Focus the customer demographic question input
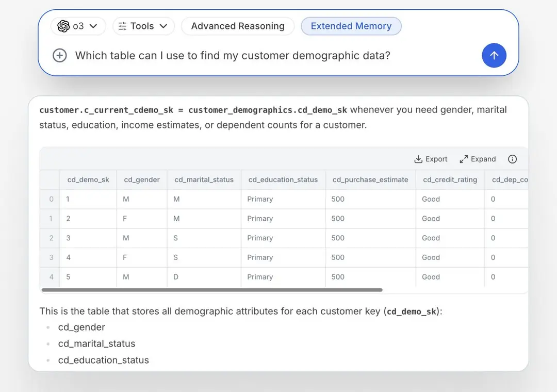 233,55
